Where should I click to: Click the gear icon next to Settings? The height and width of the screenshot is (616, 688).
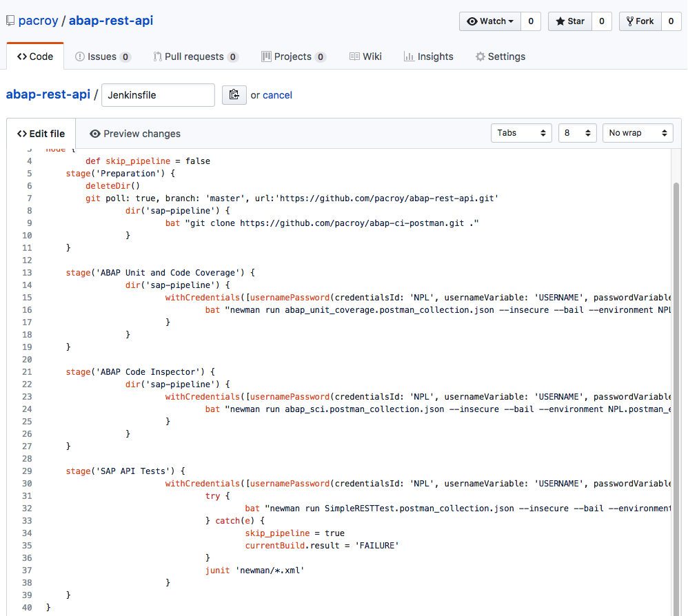480,56
